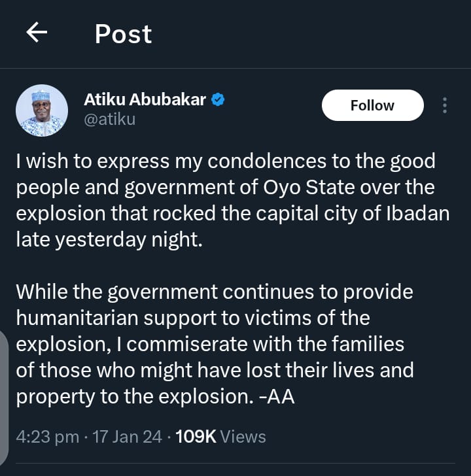Click the "Post" header title
This screenshot has height=476, width=471.
pos(123,34)
